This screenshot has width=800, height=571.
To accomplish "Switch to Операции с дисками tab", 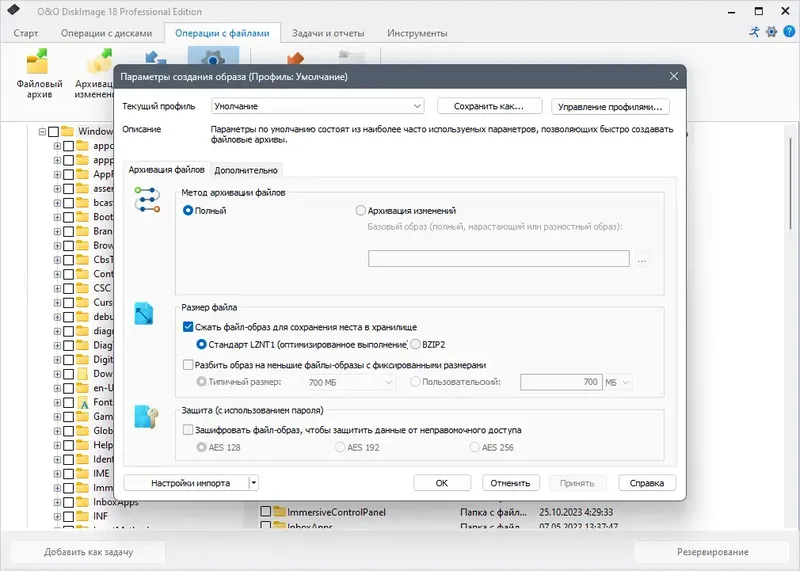I will [106, 33].
